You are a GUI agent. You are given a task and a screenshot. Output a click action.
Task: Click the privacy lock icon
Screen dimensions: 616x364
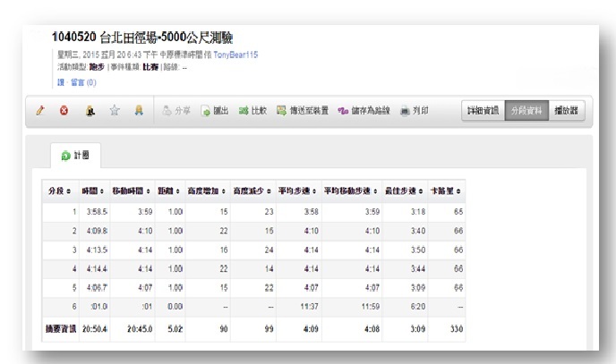(90, 111)
